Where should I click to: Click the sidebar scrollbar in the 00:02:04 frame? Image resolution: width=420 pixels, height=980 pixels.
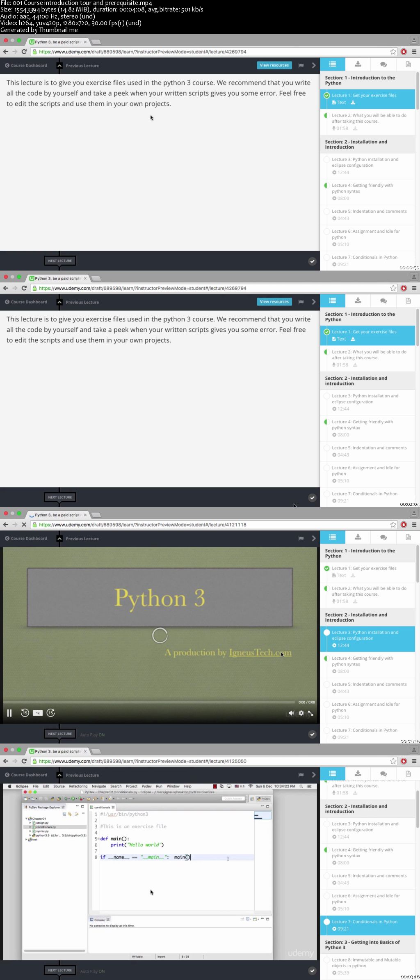[x=418, y=327]
